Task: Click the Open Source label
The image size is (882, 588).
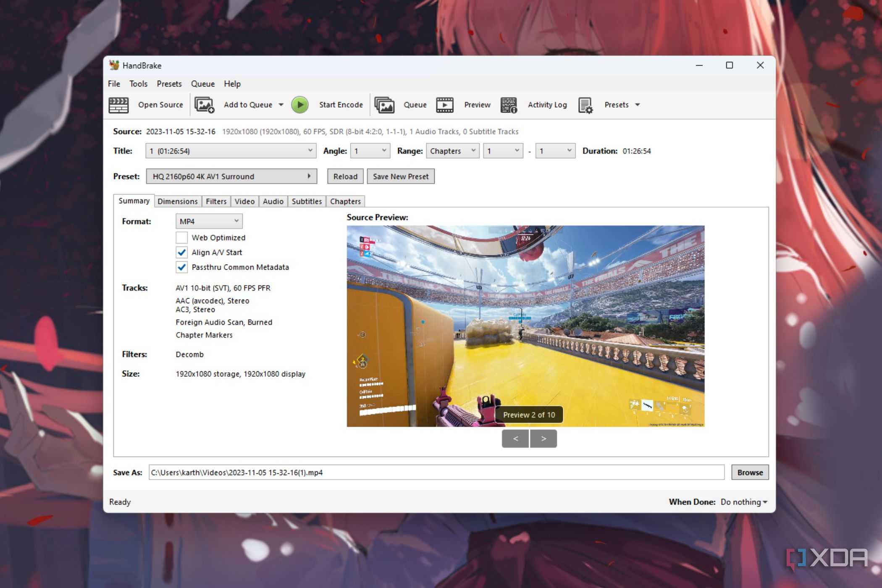Action: [x=160, y=105]
